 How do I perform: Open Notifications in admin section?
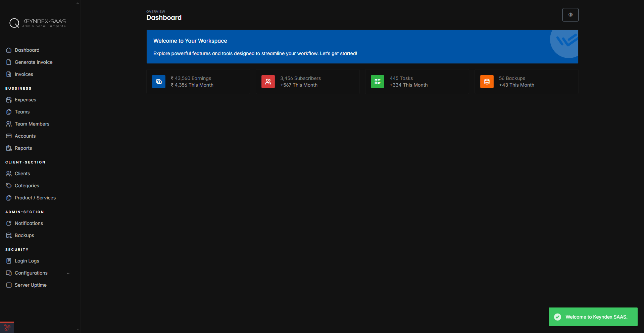pos(29,223)
